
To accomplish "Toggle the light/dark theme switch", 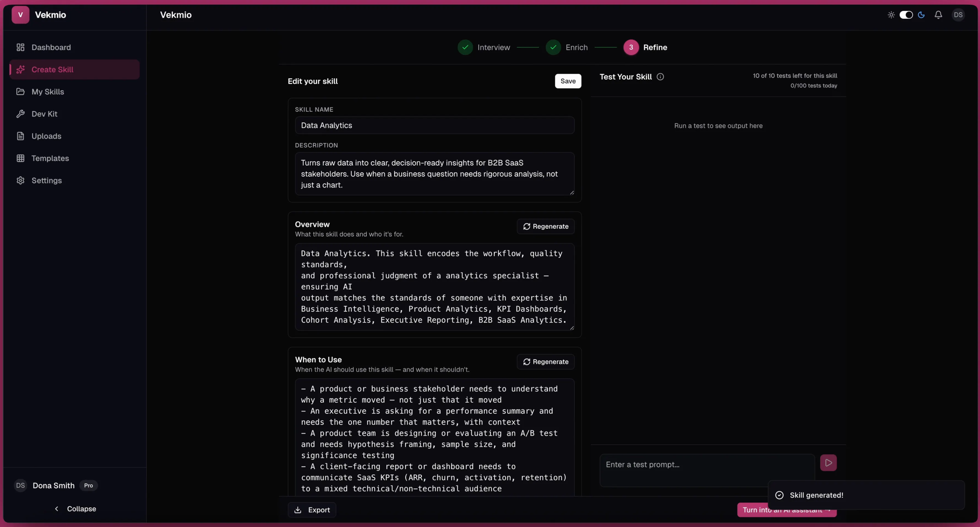I will (x=906, y=15).
